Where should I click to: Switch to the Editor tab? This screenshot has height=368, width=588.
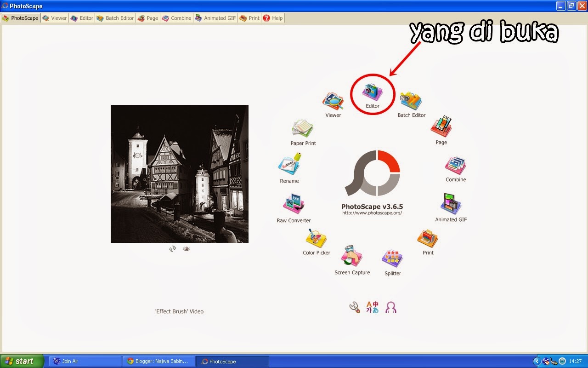82,18
